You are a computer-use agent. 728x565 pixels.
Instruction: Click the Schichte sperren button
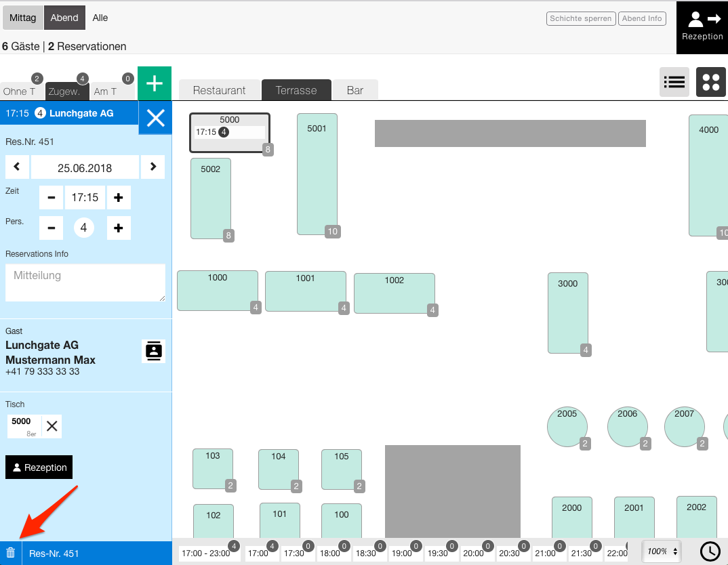(581, 18)
